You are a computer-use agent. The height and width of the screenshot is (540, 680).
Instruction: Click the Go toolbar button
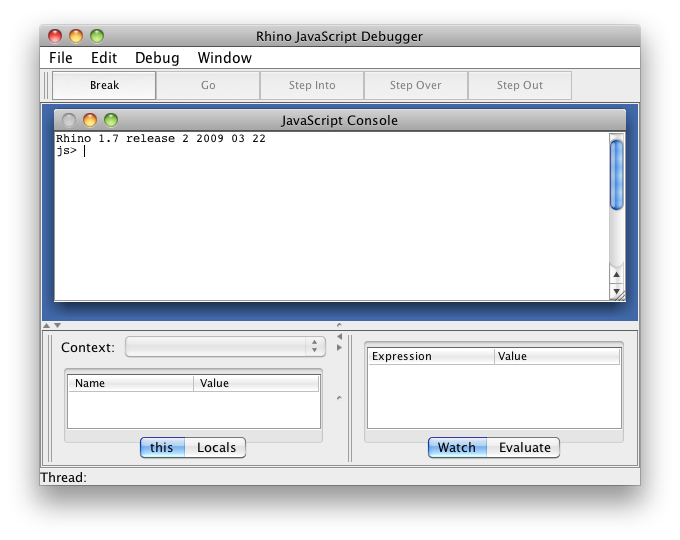tap(208, 85)
